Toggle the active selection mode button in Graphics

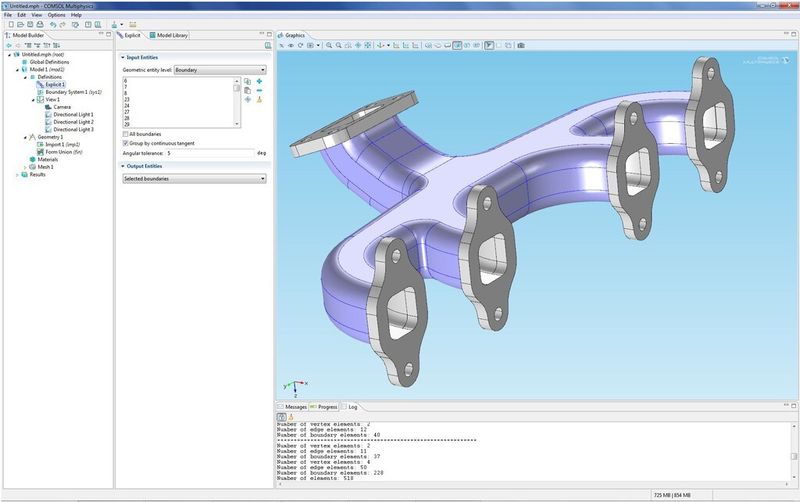489,45
